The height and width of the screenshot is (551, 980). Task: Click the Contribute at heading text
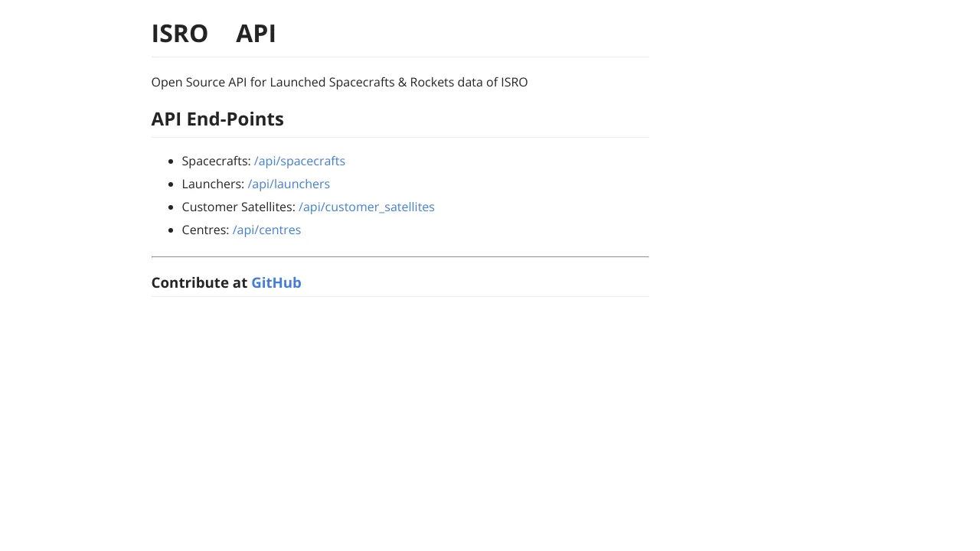[200, 282]
